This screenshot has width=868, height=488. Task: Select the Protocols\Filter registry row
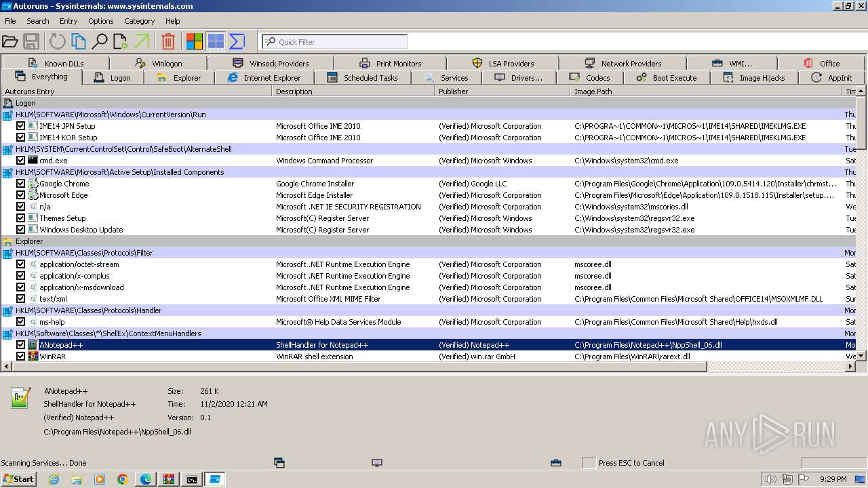428,253
